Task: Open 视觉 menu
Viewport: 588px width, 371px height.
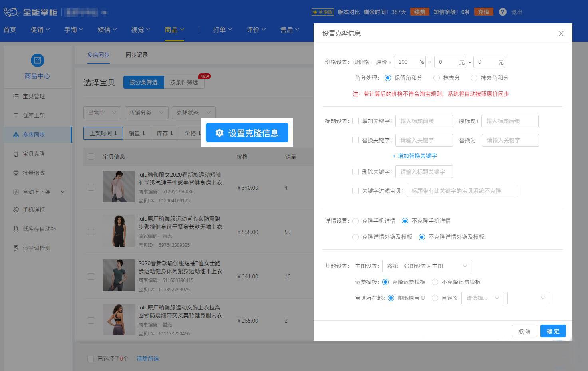Action: coord(141,30)
